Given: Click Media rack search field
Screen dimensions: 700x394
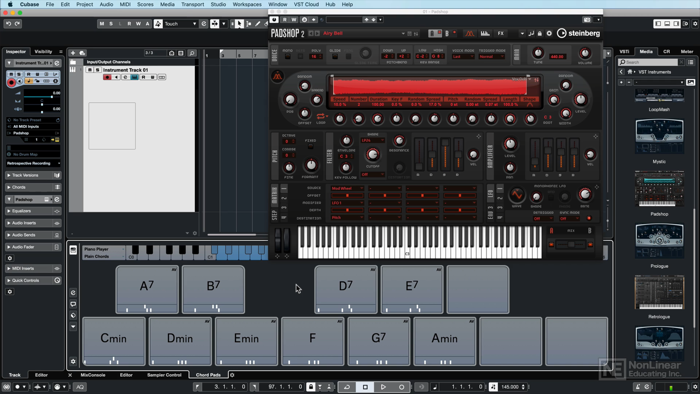Looking at the screenshot, I should click(649, 62).
